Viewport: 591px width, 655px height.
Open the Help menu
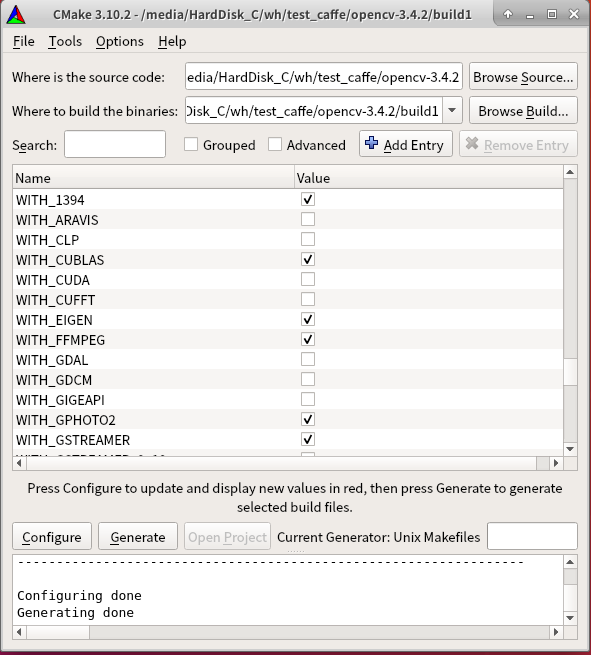click(x=172, y=41)
